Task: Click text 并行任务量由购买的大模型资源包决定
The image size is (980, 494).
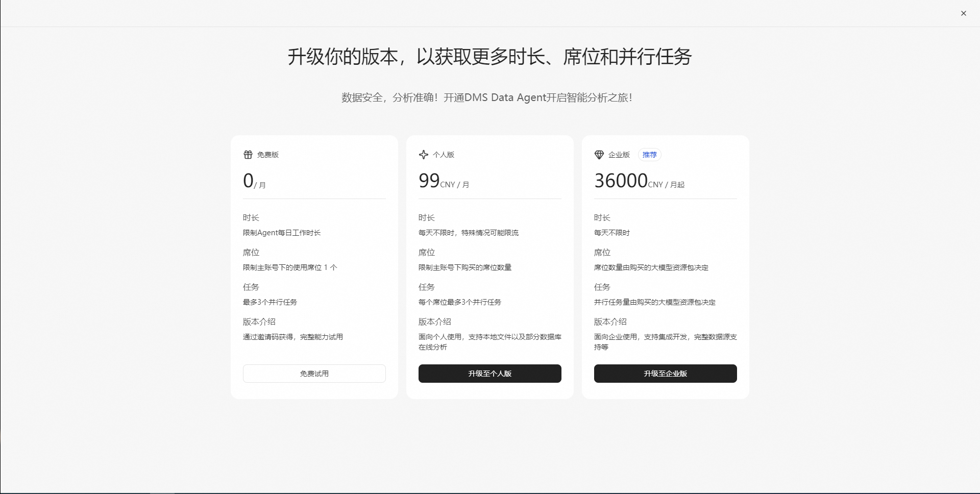Action: [x=655, y=302]
